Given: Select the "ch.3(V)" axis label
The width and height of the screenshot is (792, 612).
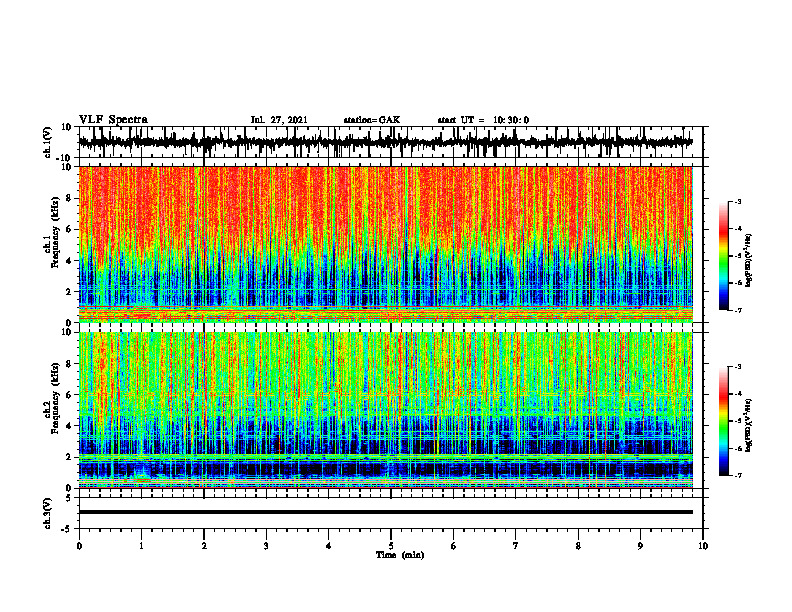Looking at the screenshot, I should [x=48, y=513].
